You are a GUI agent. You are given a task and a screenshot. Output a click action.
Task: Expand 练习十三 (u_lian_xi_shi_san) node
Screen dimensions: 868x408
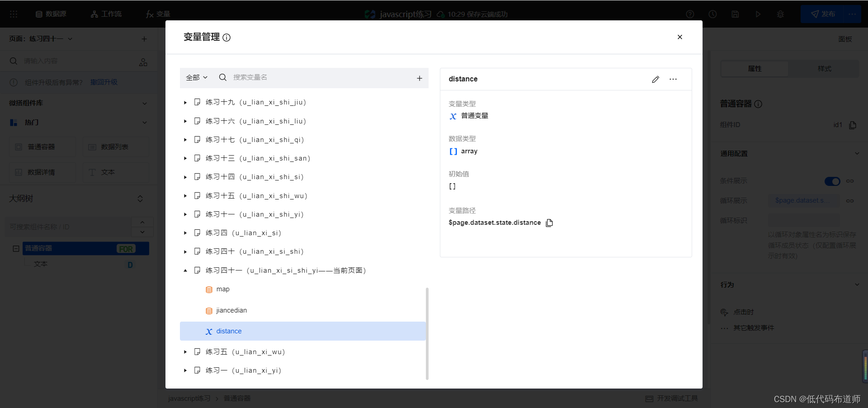185,158
